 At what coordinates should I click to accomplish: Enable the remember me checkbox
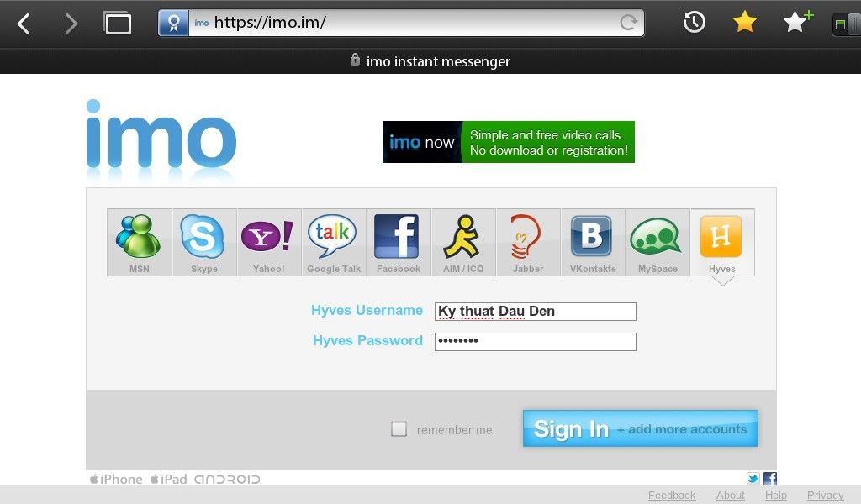[x=399, y=429]
